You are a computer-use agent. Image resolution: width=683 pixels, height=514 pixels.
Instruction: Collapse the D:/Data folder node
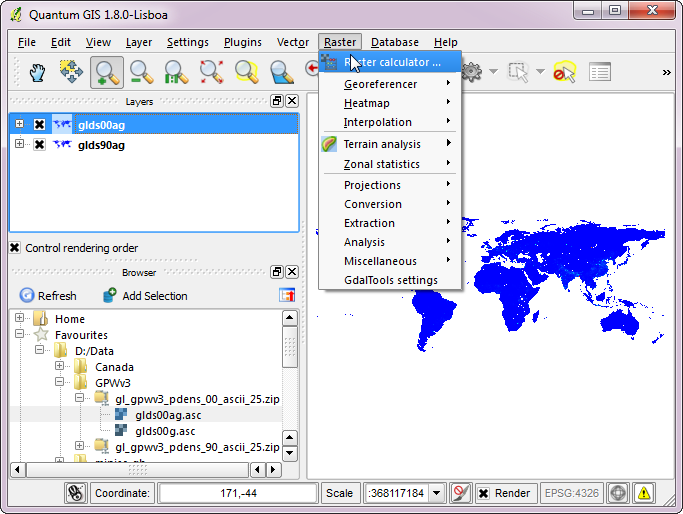tap(40, 349)
